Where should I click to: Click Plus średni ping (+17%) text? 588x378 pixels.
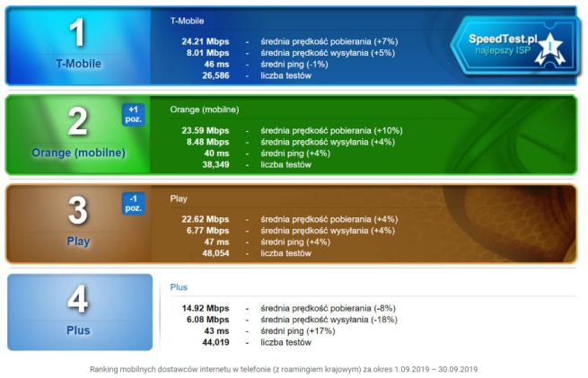coord(298,331)
